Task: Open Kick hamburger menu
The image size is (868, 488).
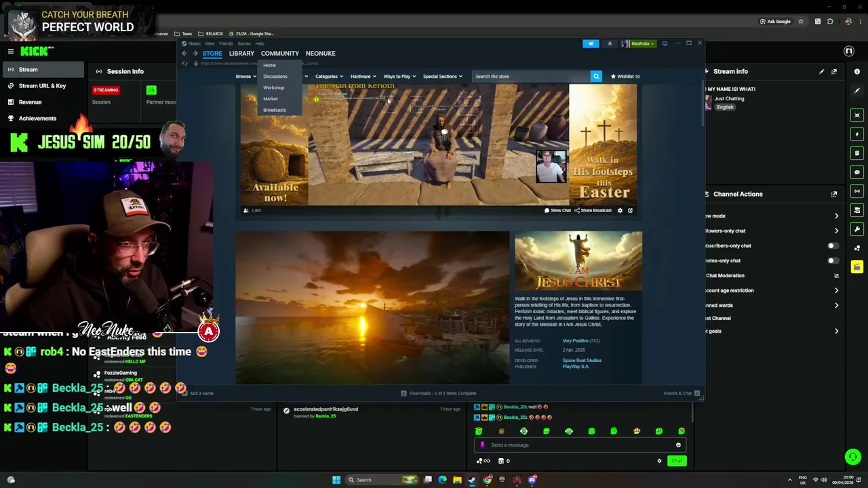Action: click(x=11, y=51)
